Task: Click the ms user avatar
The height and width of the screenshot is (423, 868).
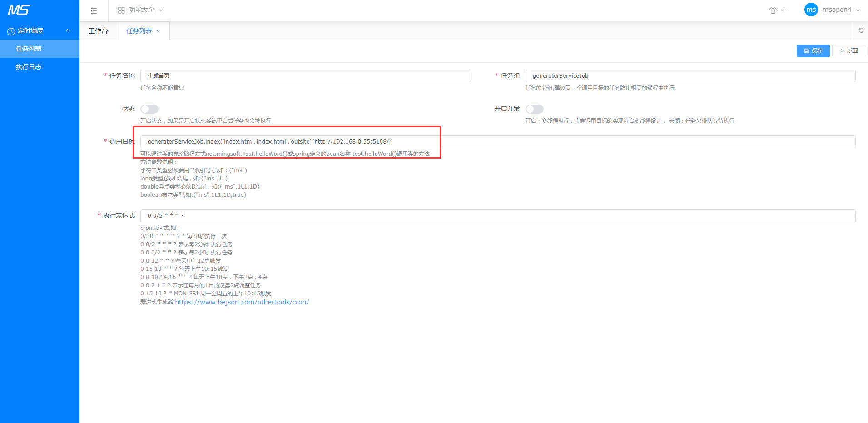Action: (811, 10)
